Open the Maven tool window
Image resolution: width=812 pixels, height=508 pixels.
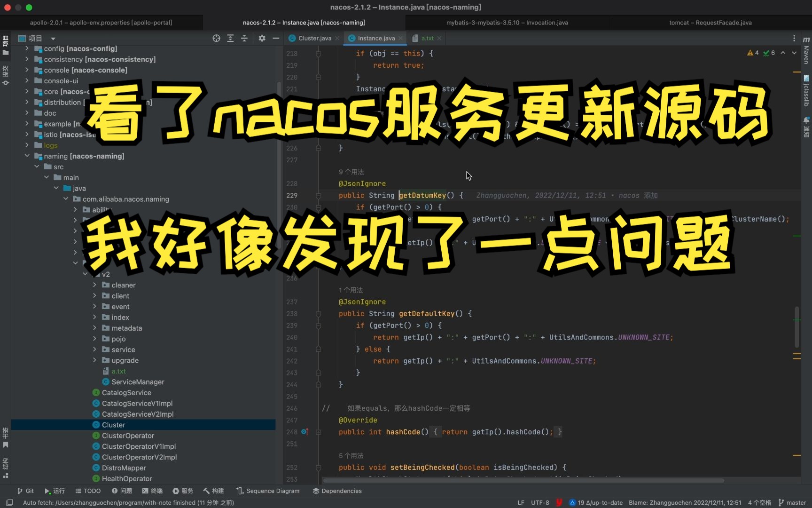(806, 50)
